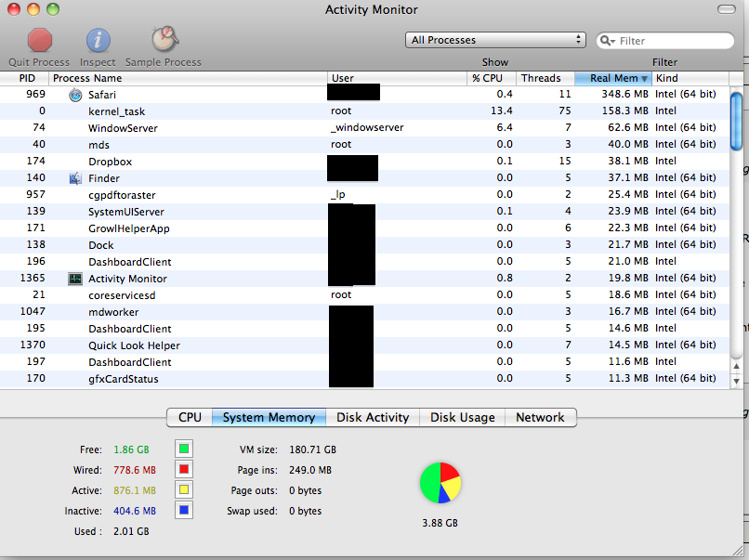The height and width of the screenshot is (560, 749).
Task: Click the blue Inactive color swatch
Action: 184,511
